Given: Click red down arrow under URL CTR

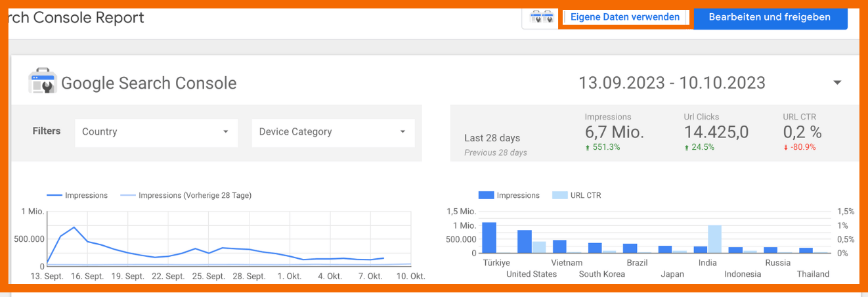Looking at the screenshot, I should coord(786,148).
